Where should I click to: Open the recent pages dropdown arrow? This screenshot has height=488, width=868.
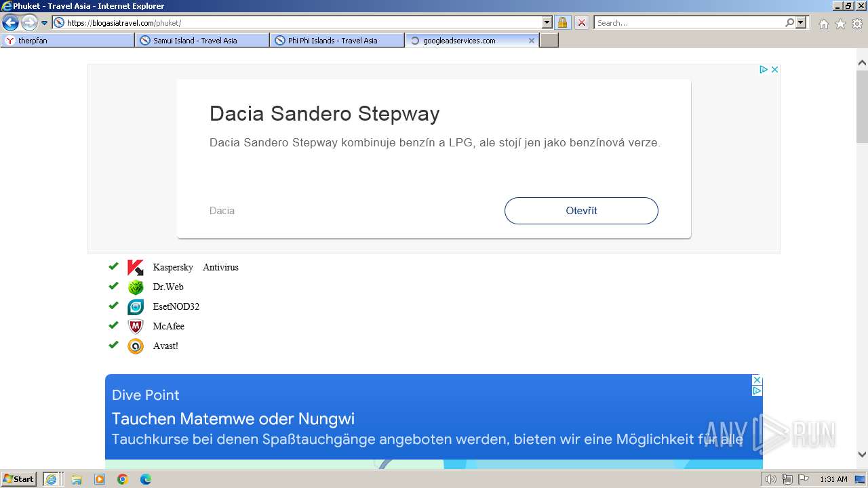(45, 23)
